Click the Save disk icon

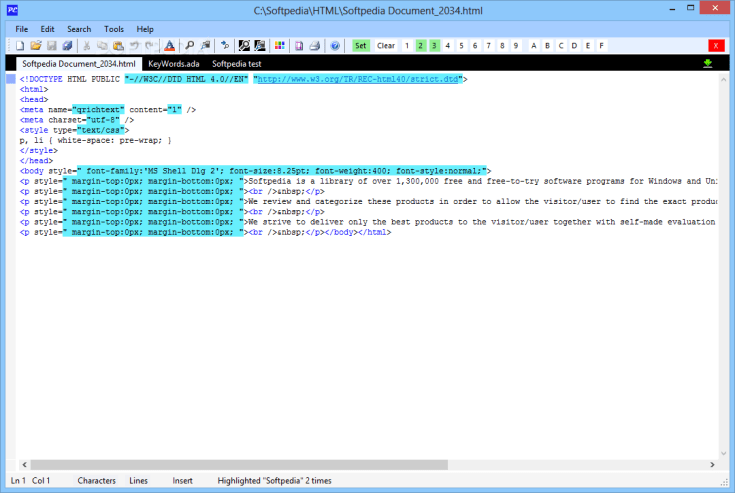click(52, 45)
